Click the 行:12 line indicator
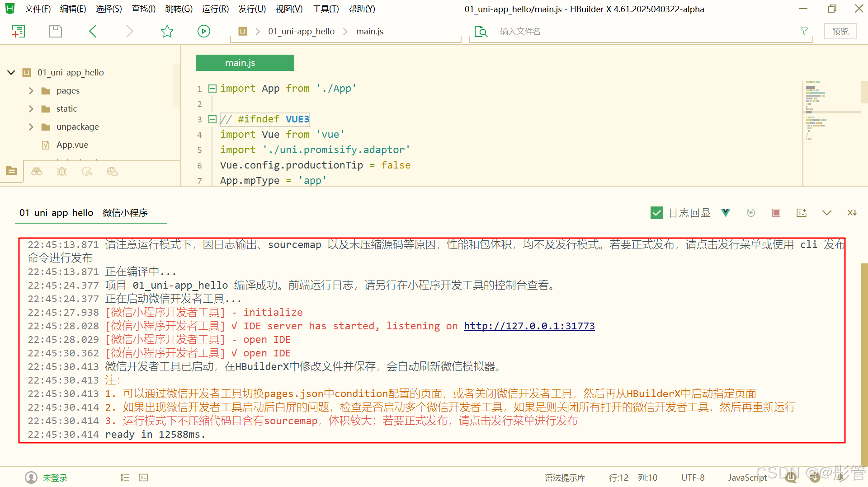Screen dimensions: 868x487 click(618, 478)
